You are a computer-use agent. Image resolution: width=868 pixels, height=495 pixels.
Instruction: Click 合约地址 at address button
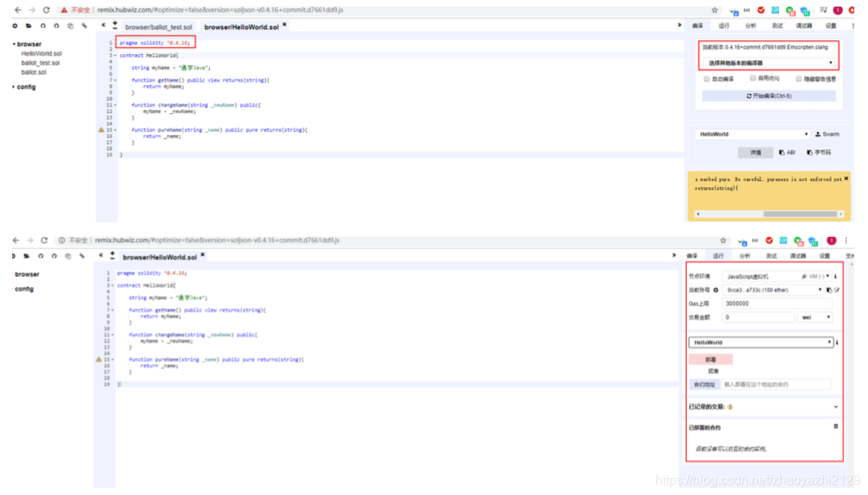click(x=704, y=385)
